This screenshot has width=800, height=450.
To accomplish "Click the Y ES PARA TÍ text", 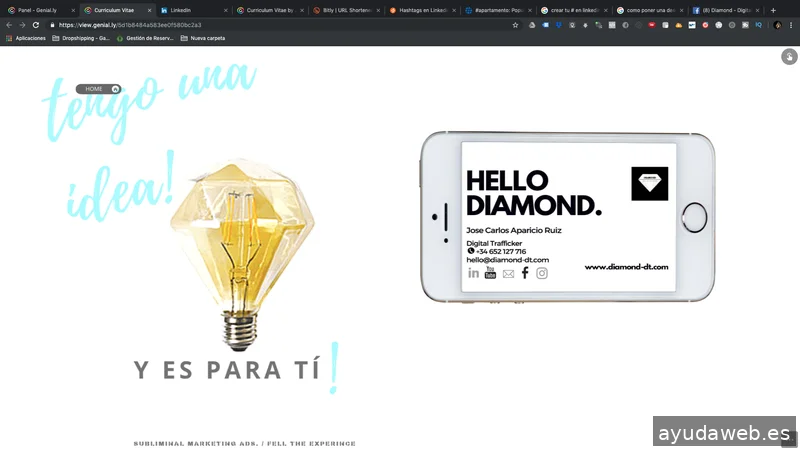I will click(227, 369).
